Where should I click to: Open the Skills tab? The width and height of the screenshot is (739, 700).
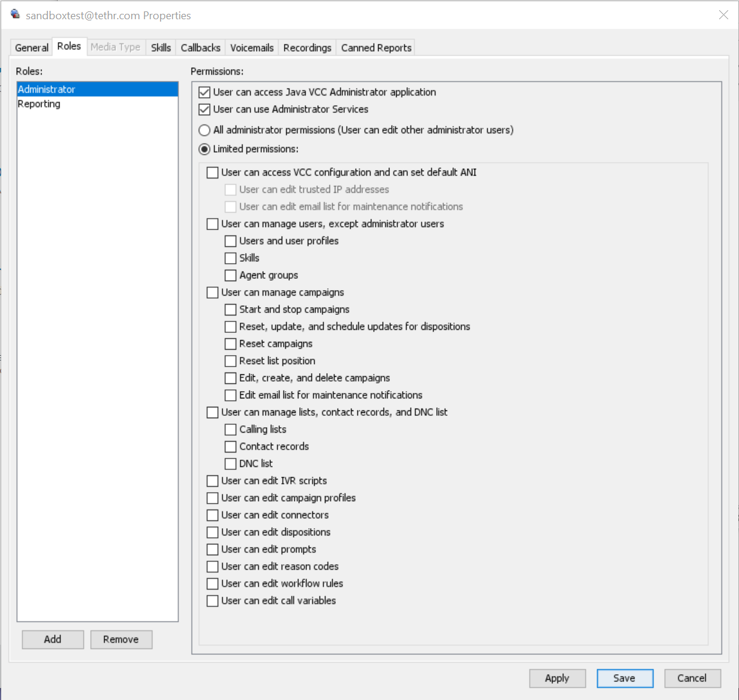[x=160, y=47]
